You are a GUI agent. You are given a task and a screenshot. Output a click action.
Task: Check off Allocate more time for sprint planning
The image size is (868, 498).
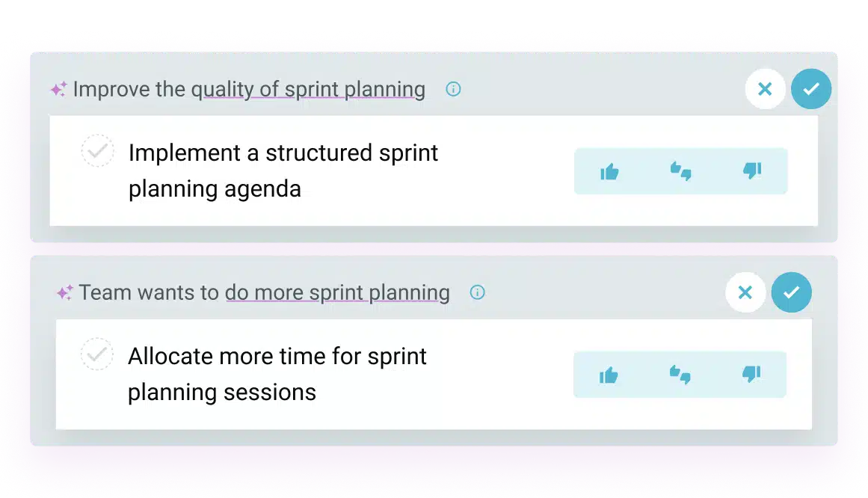point(97,354)
